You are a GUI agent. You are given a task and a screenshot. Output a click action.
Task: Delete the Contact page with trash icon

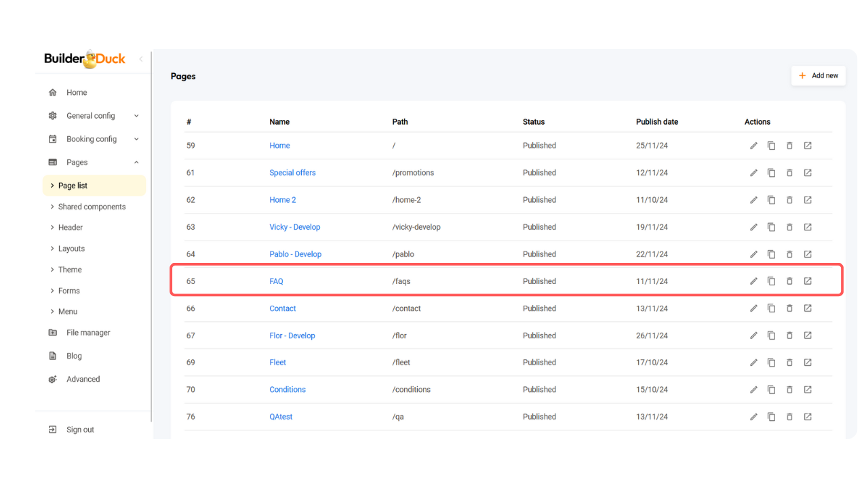[789, 308]
